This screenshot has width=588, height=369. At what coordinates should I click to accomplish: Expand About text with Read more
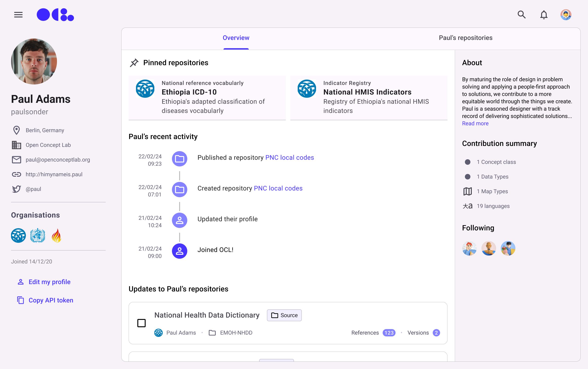coord(475,123)
